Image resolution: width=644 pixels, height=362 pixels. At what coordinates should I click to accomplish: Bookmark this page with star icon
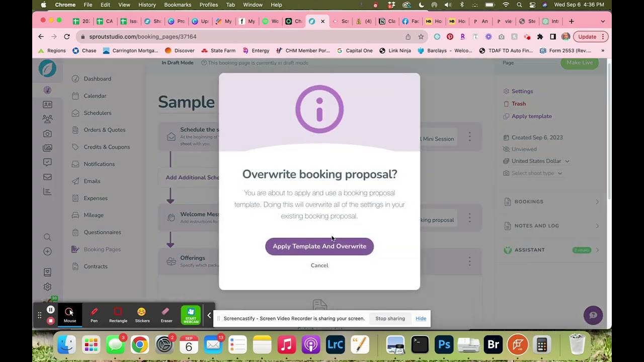(x=421, y=37)
